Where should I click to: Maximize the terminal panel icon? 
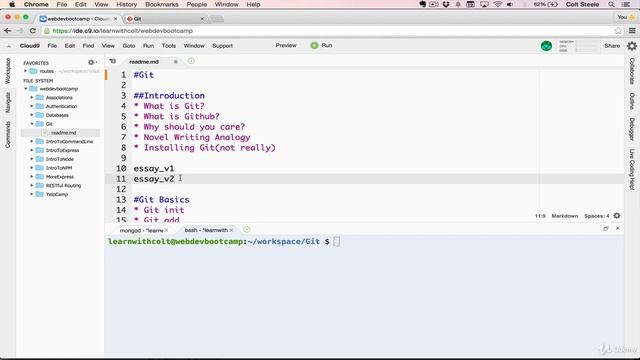pyautogui.click(x=606, y=229)
